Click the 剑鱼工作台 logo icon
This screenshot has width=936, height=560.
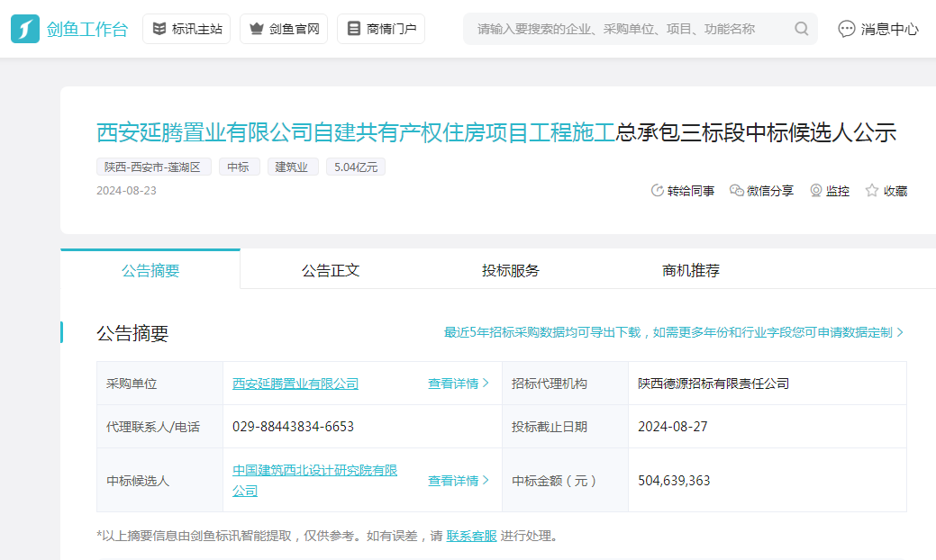coord(25,29)
